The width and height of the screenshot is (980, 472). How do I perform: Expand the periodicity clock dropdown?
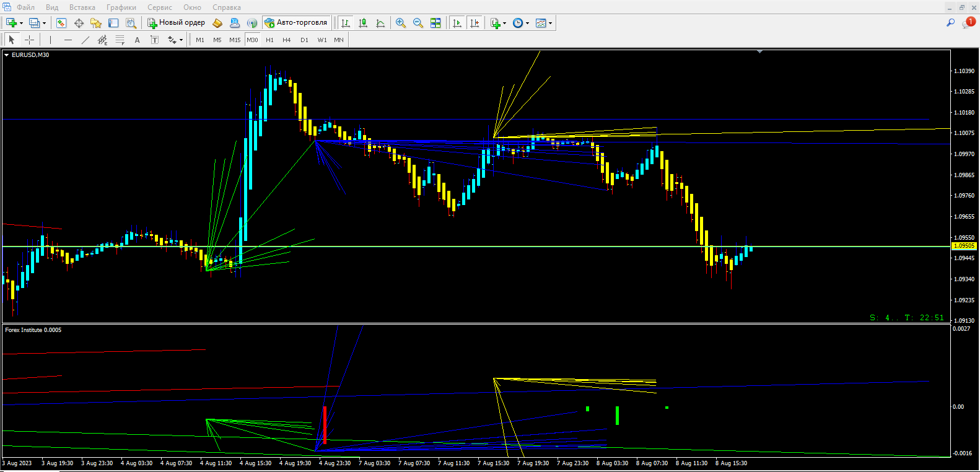click(528, 23)
